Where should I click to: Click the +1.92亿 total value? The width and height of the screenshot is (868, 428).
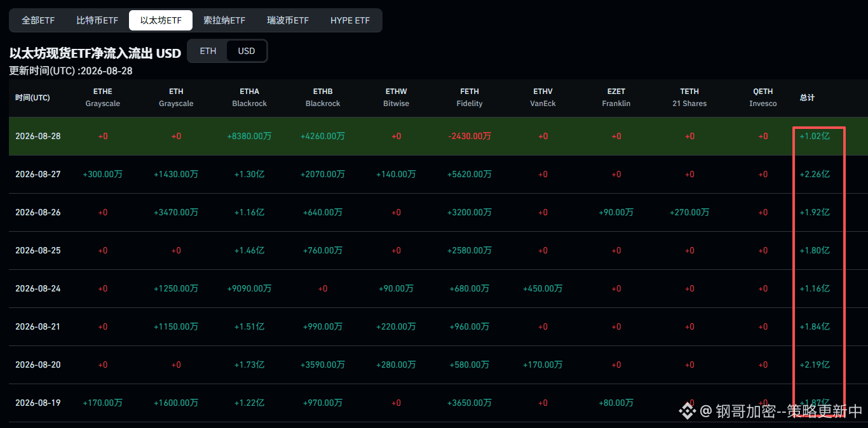click(815, 212)
